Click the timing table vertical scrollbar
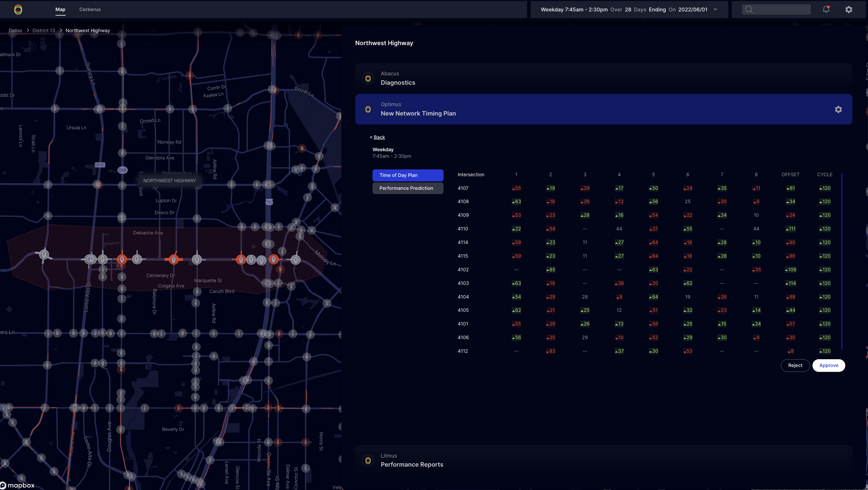Image resolution: width=868 pixels, height=490 pixels. click(841, 261)
